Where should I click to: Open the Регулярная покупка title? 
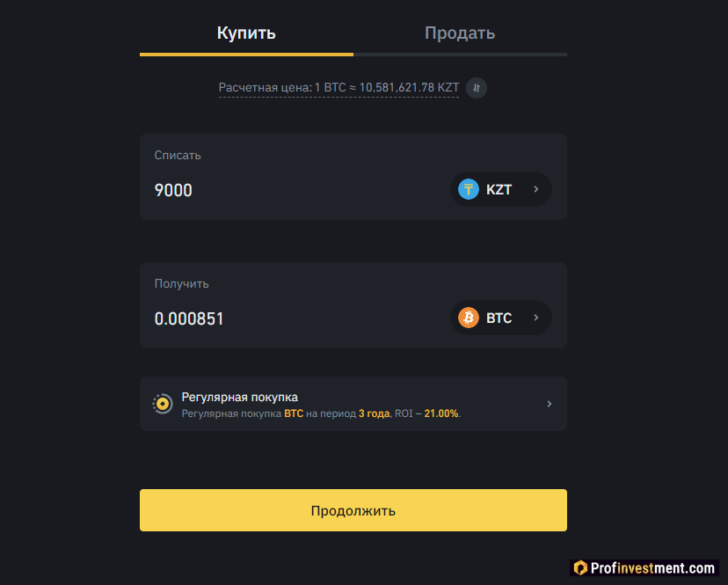(x=239, y=397)
